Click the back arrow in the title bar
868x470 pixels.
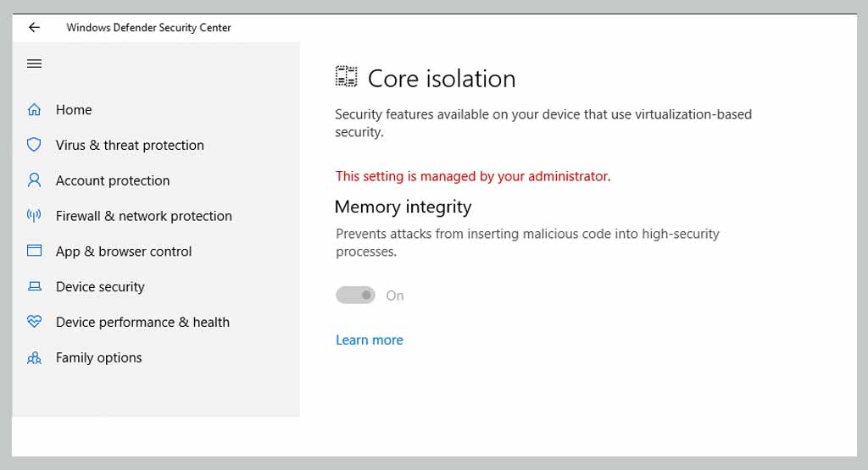click(34, 27)
